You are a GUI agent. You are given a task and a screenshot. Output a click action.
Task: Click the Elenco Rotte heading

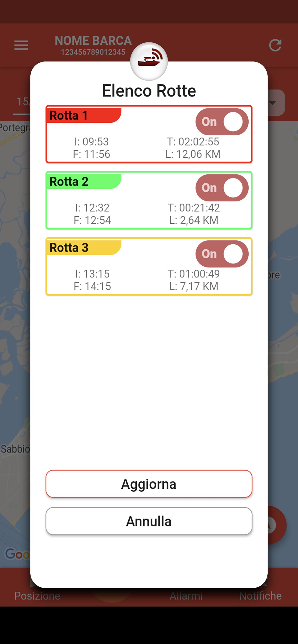coord(149,90)
